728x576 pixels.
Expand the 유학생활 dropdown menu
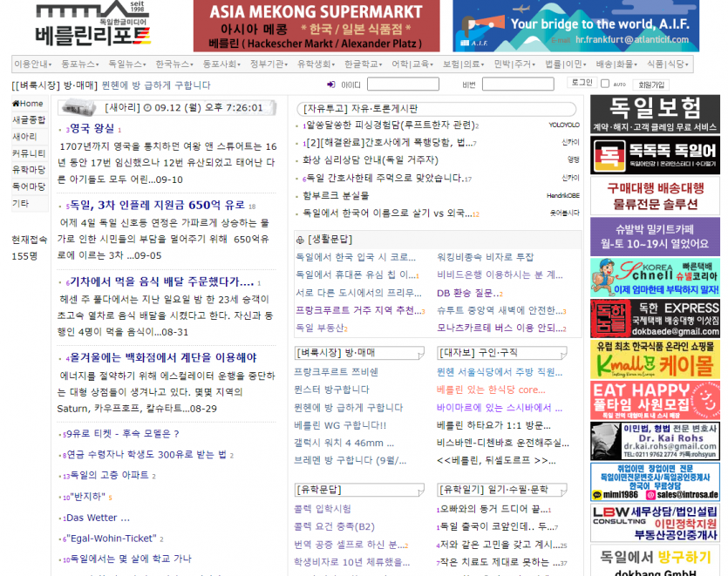click(315, 64)
